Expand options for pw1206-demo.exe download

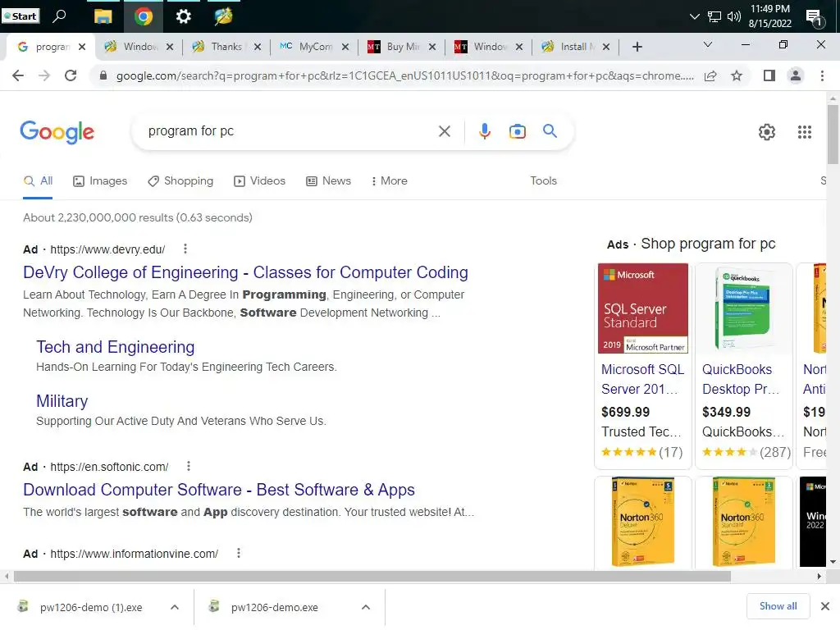tap(366, 607)
